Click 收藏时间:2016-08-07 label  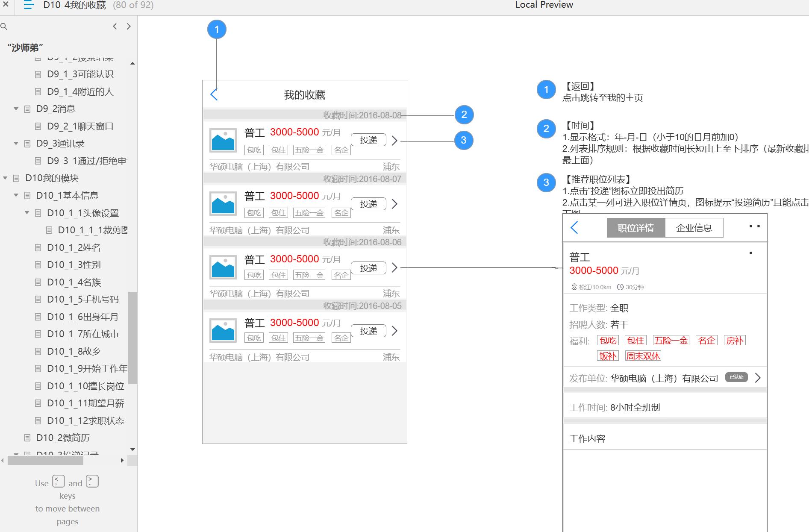(362, 179)
